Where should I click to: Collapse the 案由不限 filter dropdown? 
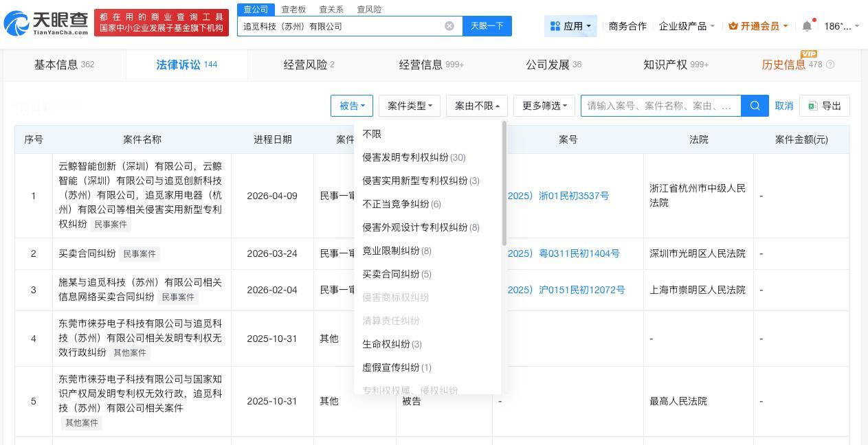477,106
